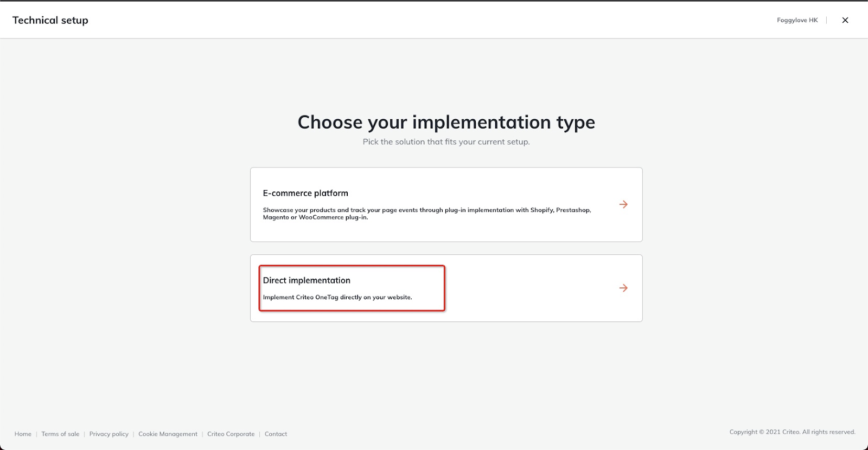The image size is (868, 450).
Task: Close the Technical setup dialog
Action: click(845, 20)
